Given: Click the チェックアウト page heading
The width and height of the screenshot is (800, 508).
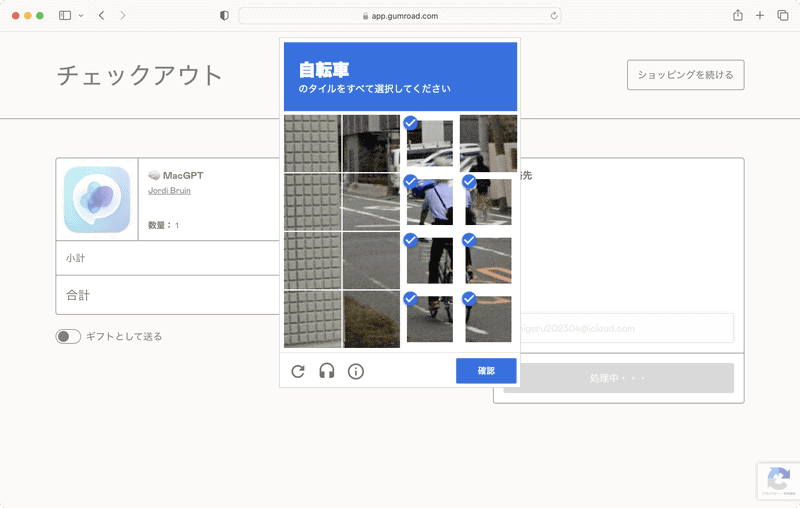Looking at the screenshot, I should click(139, 75).
